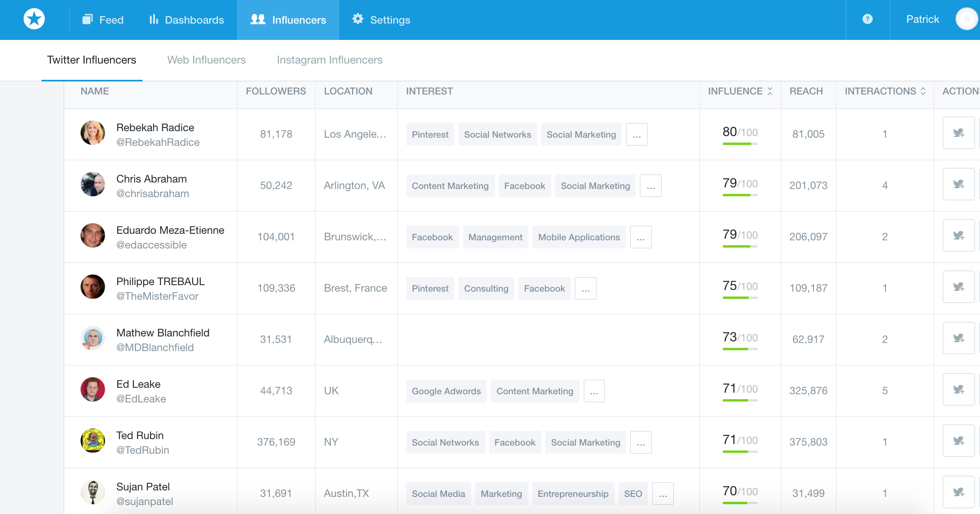Click the star logo in top bar
The width and height of the screenshot is (980, 514).
[34, 19]
